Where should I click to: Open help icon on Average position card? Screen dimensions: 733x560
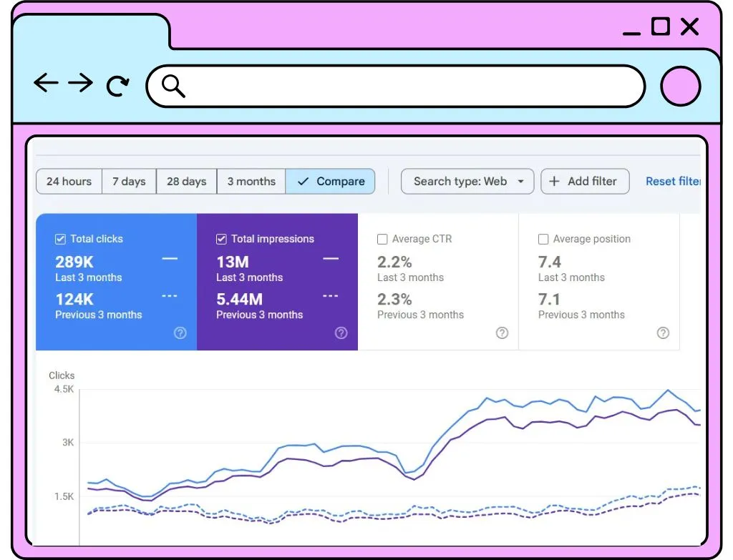tap(663, 333)
